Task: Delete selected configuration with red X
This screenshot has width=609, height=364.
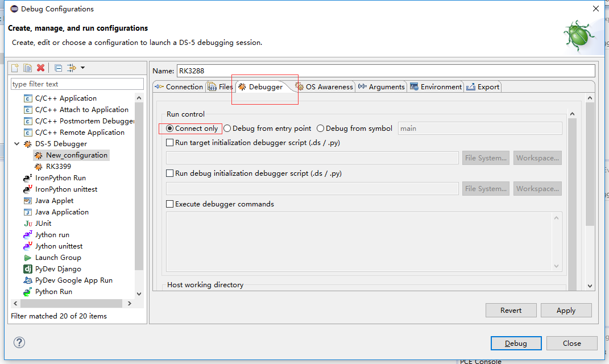Action: [40, 68]
